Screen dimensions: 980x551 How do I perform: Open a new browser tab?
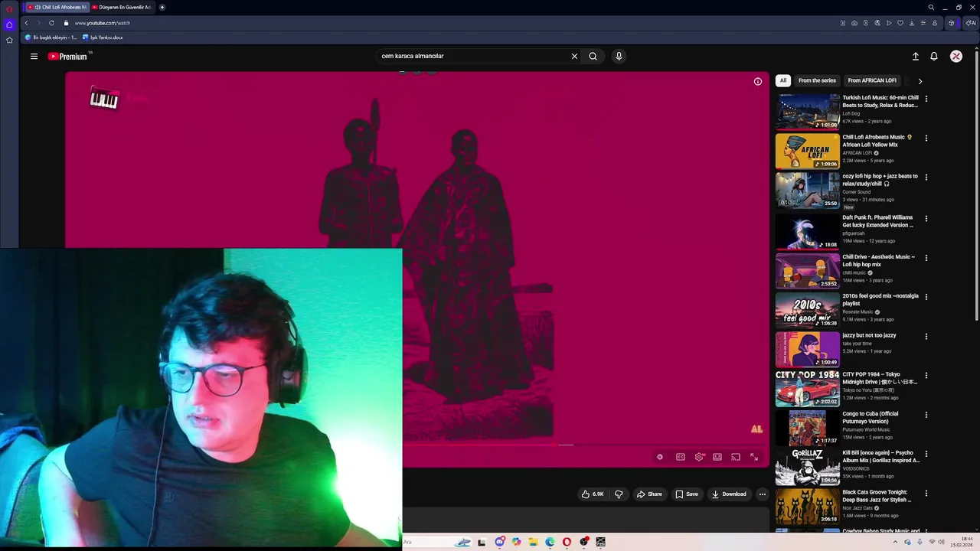162,7
